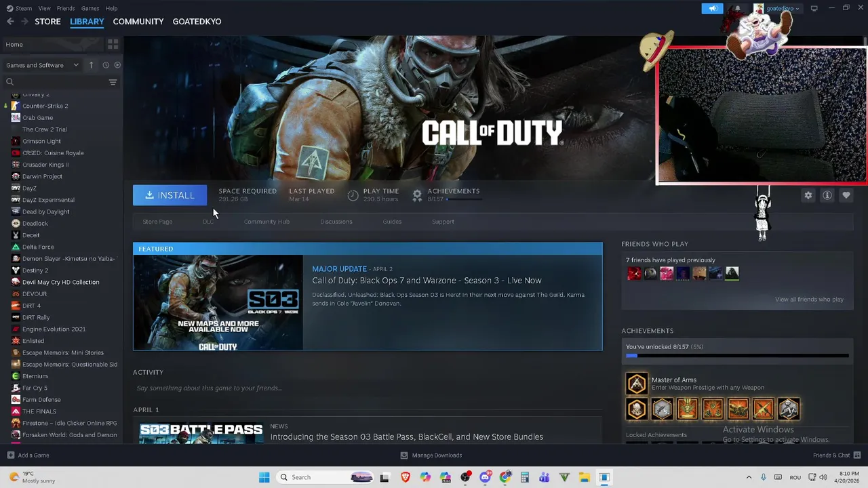Click the Windows taskbar Search box
The height and width of the screenshot is (488, 868).
pos(326,477)
